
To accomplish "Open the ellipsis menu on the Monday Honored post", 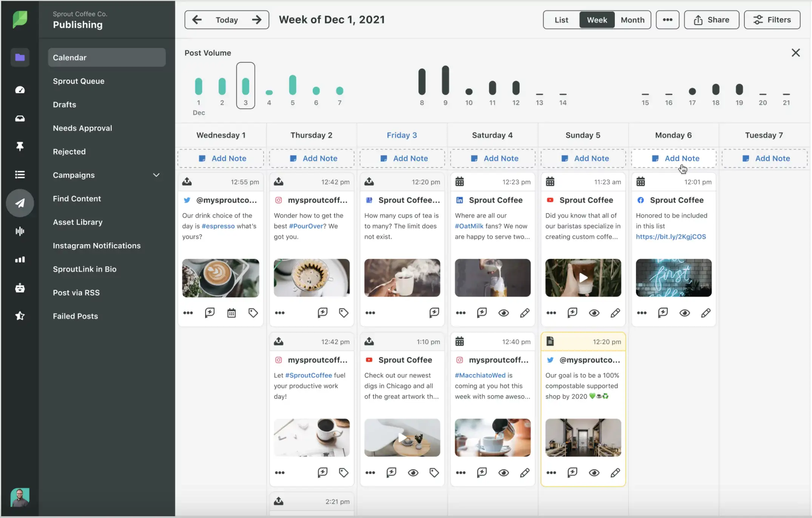I will click(x=642, y=313).
